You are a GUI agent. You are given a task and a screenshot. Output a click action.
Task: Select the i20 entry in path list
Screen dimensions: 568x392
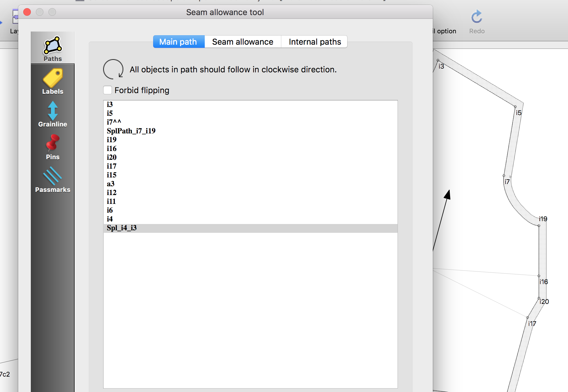point(112,157)
